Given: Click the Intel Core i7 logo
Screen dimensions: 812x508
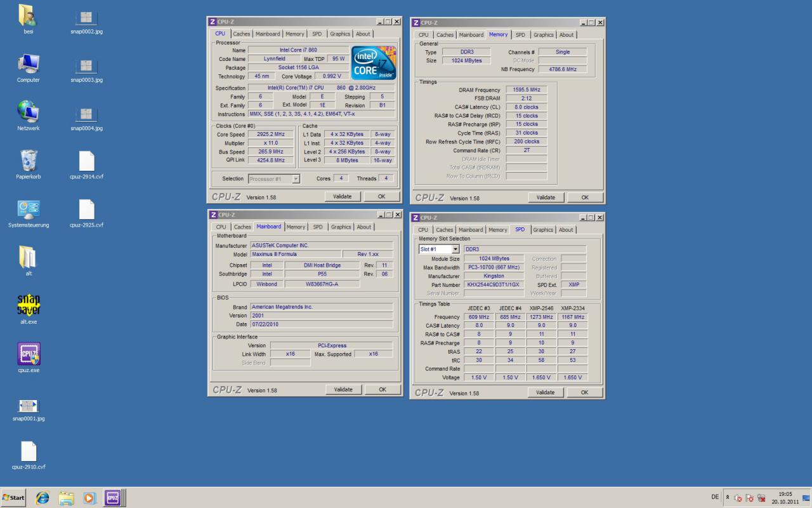Looking at the screenshot, I should [374, 62].
